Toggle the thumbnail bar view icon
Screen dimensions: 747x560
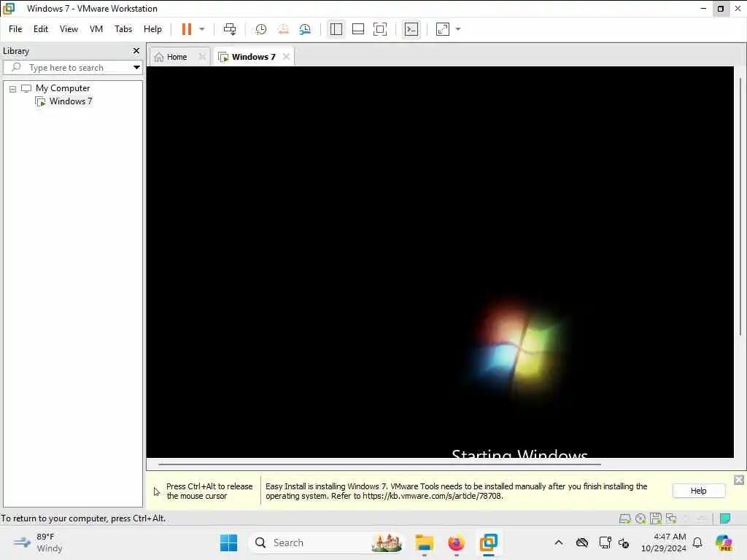(x=357, y=29)
